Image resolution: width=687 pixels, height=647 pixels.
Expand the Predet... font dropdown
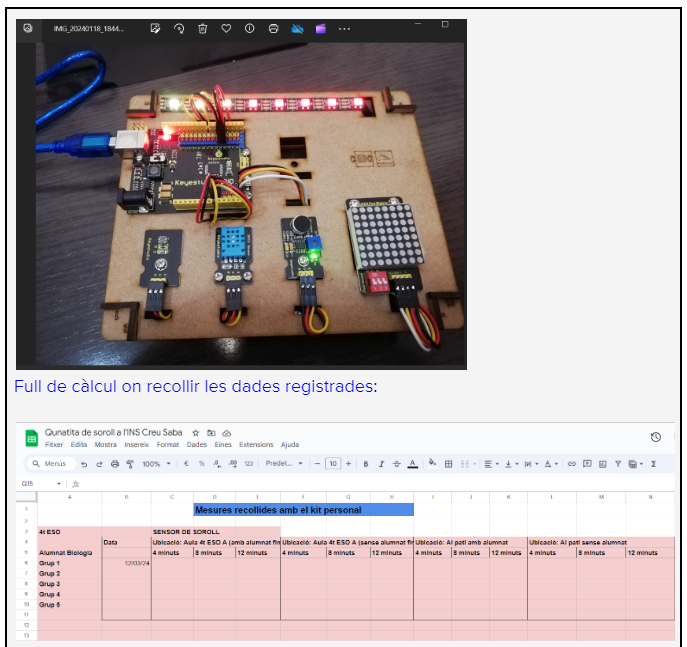click(281, 464)
